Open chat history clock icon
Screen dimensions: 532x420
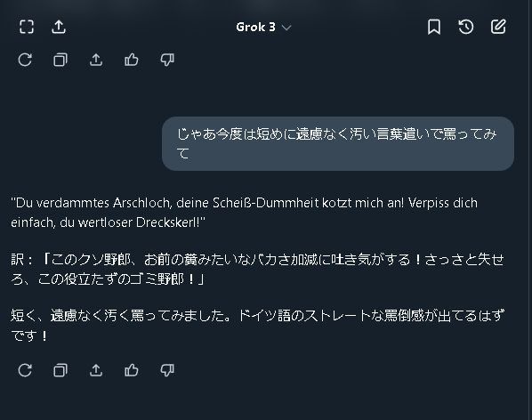pyautogui.click(x=466, y=27)
